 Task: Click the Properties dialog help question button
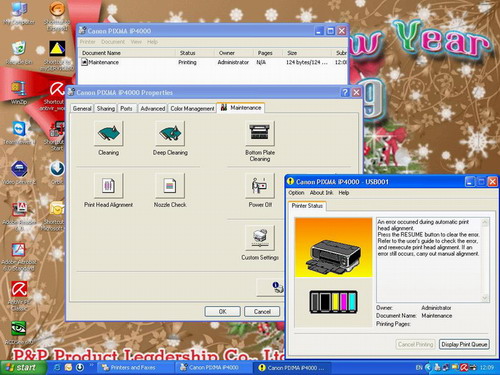click(x=345, y=92)
